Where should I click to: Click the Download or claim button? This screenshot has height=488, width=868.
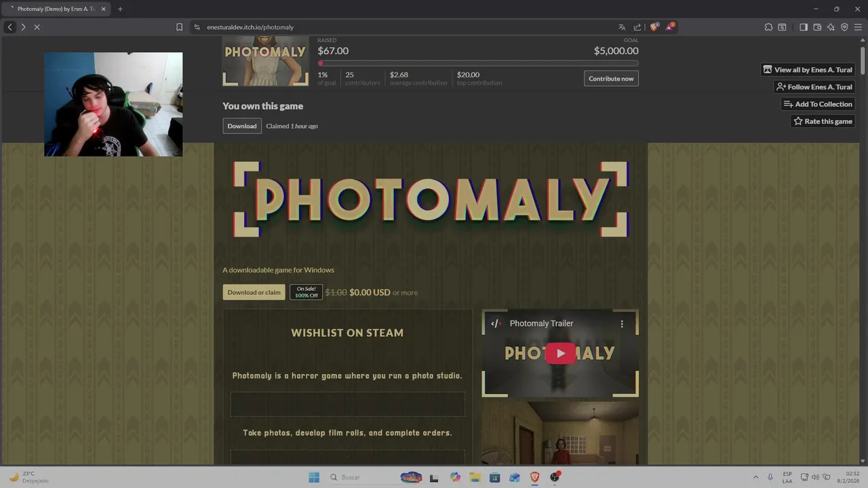tap(254, 292)
